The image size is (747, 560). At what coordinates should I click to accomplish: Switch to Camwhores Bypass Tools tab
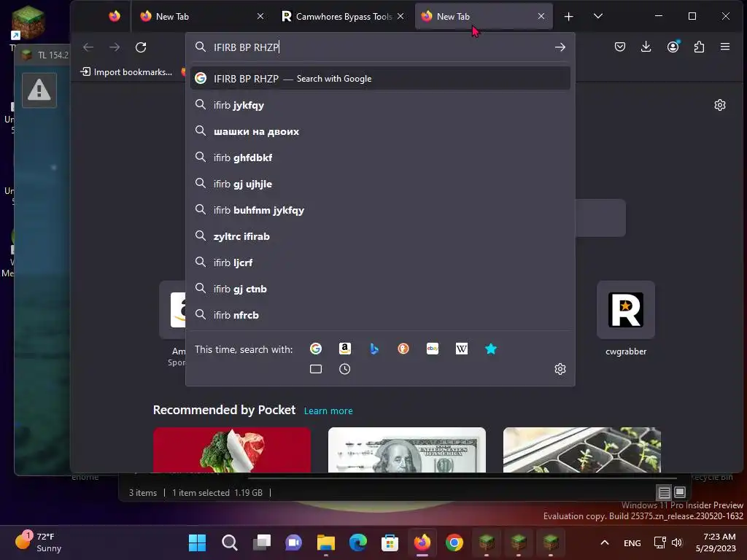click(x=343, y=16)
